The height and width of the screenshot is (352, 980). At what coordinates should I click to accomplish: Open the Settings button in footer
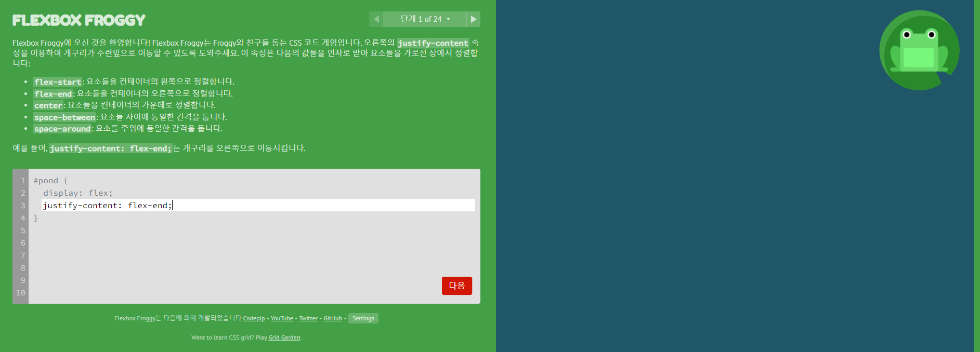pos(363,318)
